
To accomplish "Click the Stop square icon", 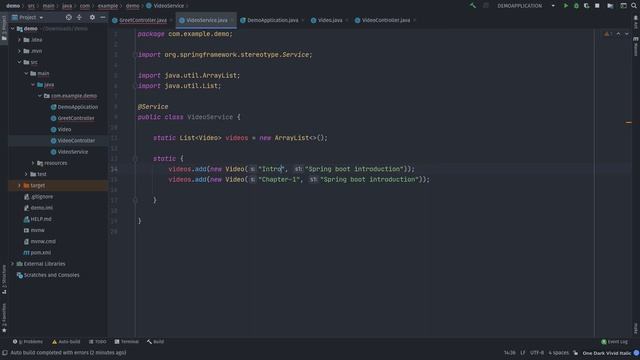I will click(597, 6).
